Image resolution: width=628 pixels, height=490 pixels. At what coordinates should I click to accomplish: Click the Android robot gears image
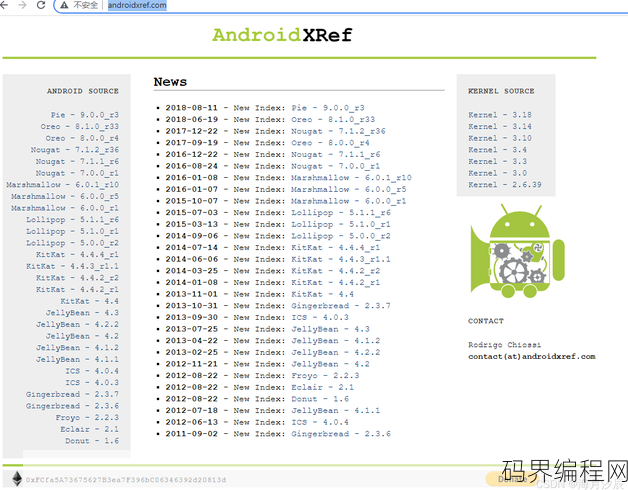tap(517, 251)
